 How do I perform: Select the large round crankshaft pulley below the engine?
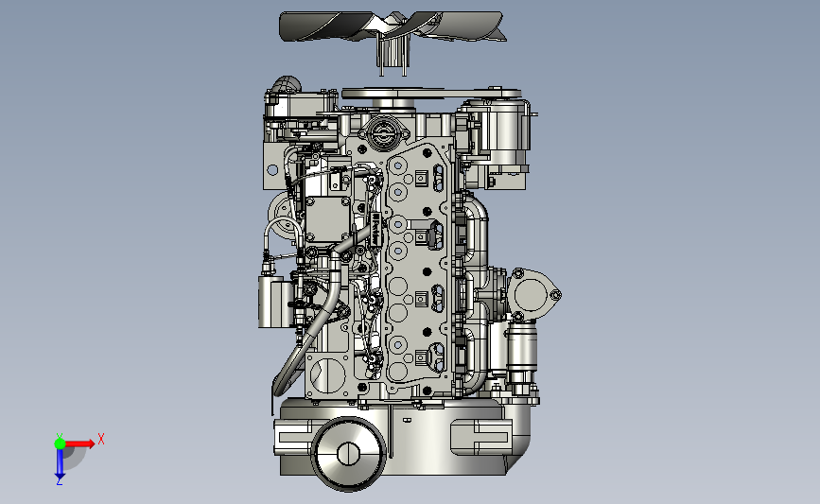(x=348, y=453)
